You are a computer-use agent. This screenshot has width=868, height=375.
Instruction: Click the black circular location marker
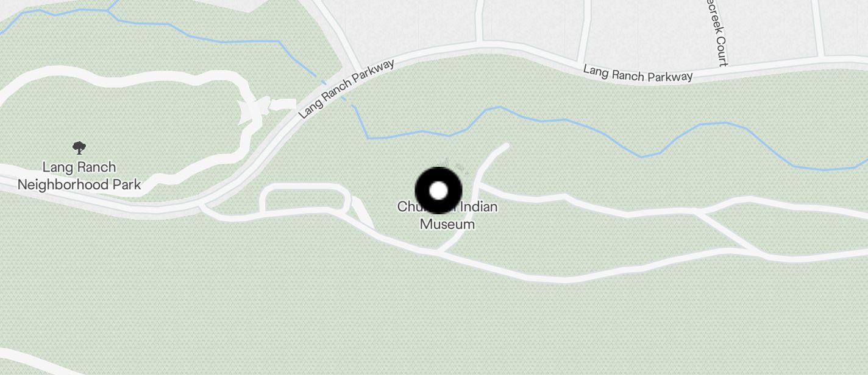click(438, 191)
